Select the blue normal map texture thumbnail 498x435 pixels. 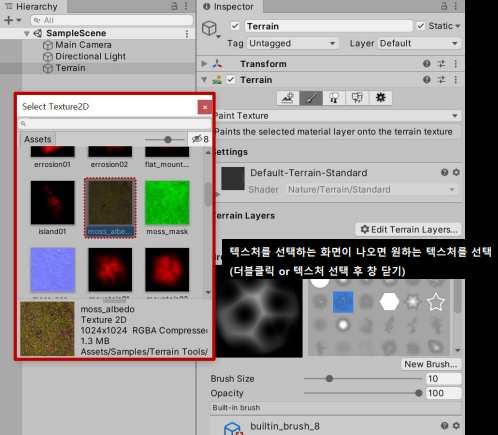click(x=53, y=270)
